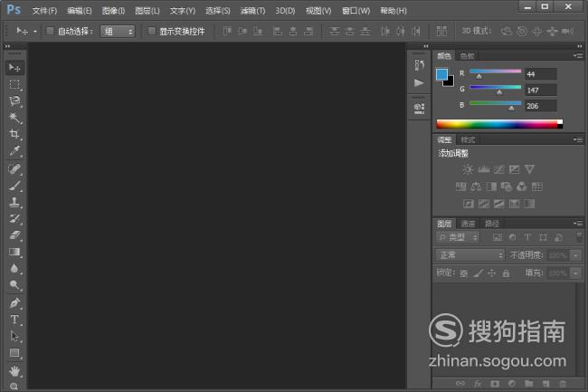Click the layer style fx icon

478,383
